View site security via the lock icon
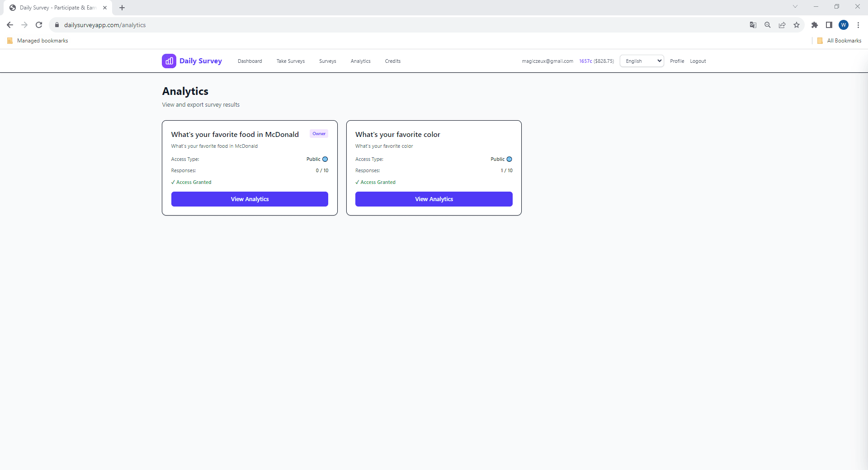868x470 pixels. [x=57, y=25]
